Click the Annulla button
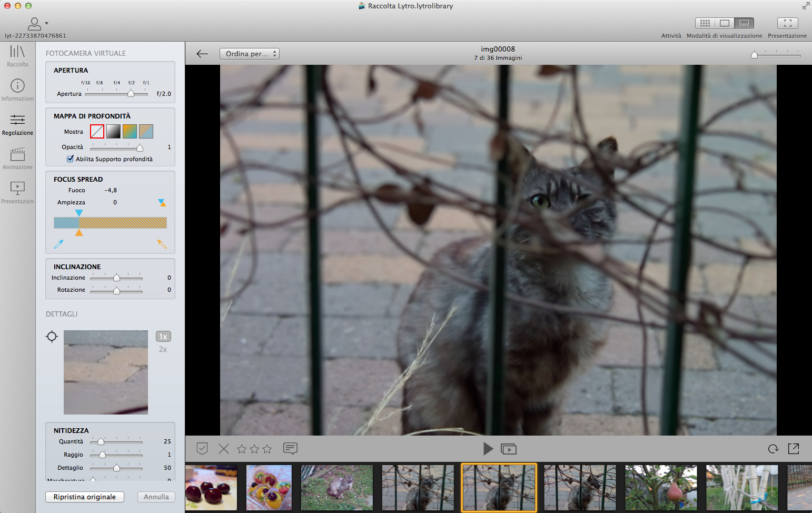This screenshot has height=513, width=812. point(156,497)
